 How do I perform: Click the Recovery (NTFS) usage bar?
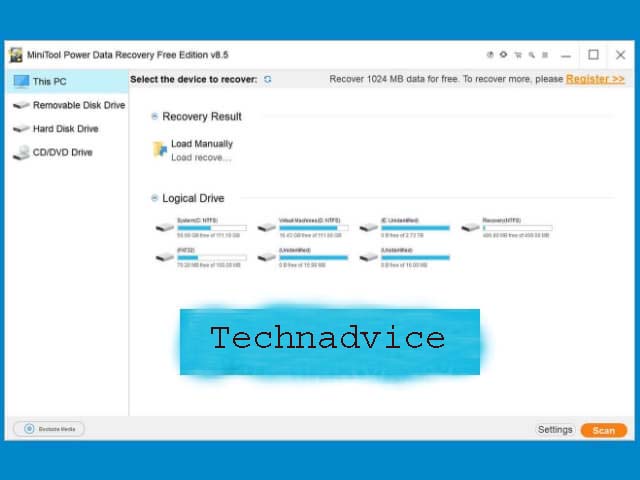518,228
